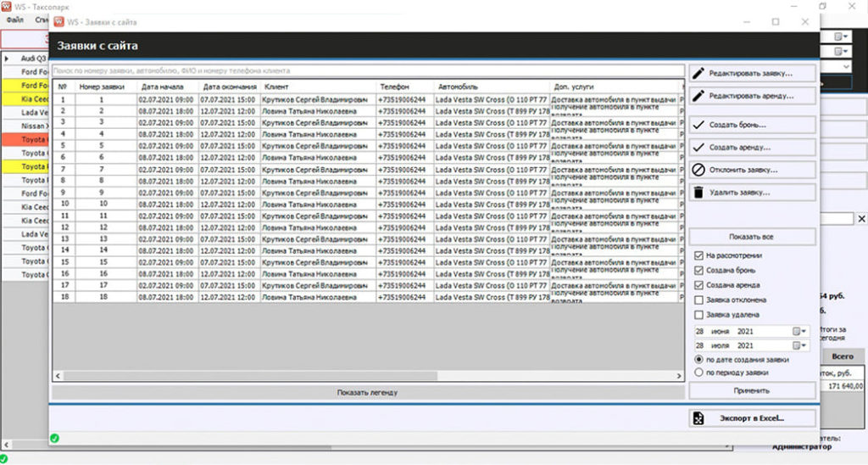Open the Файл menu
Viewport: 868px width, 465px height.
tap(15, 20)
